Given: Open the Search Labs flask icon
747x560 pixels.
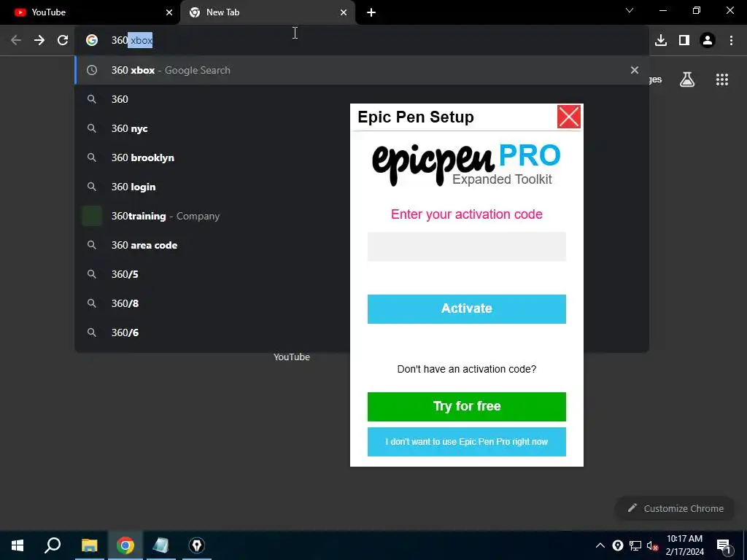Looking at the screenshot, I should pyautogui.click(x=687, y=79).
